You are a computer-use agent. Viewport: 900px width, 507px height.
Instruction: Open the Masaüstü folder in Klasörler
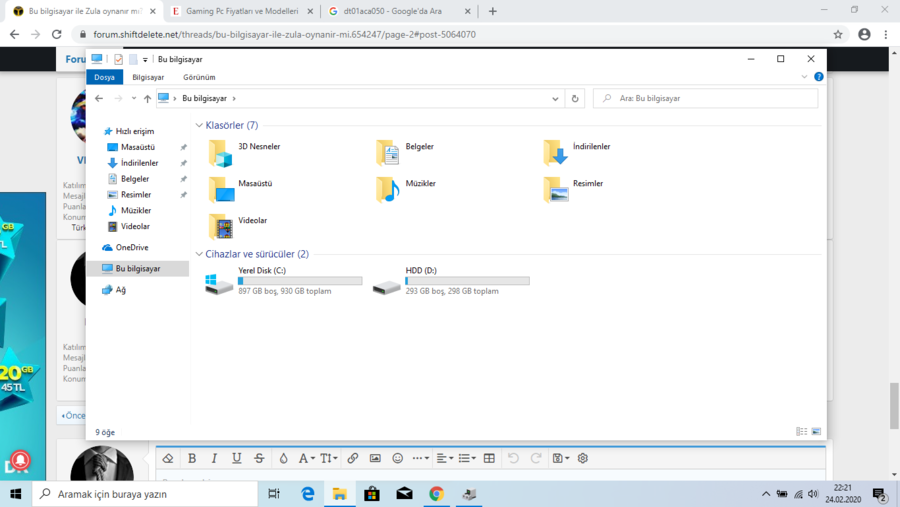click(x=241, y=189)
